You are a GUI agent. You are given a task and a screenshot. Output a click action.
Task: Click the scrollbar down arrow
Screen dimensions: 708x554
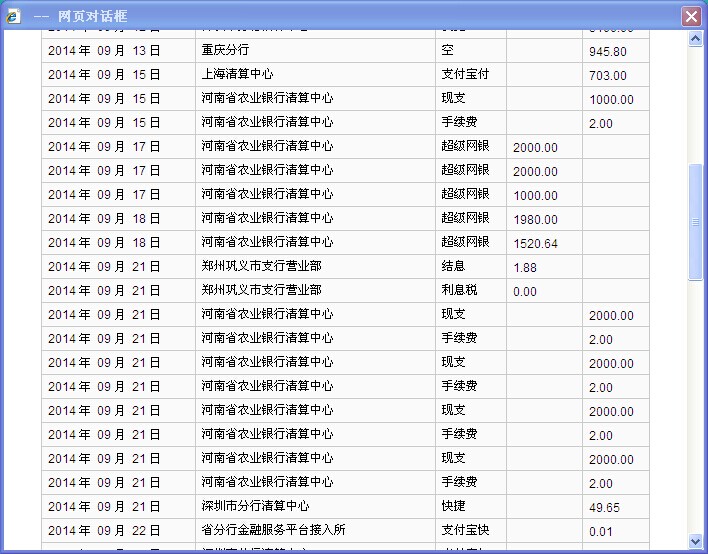(696, 541)
